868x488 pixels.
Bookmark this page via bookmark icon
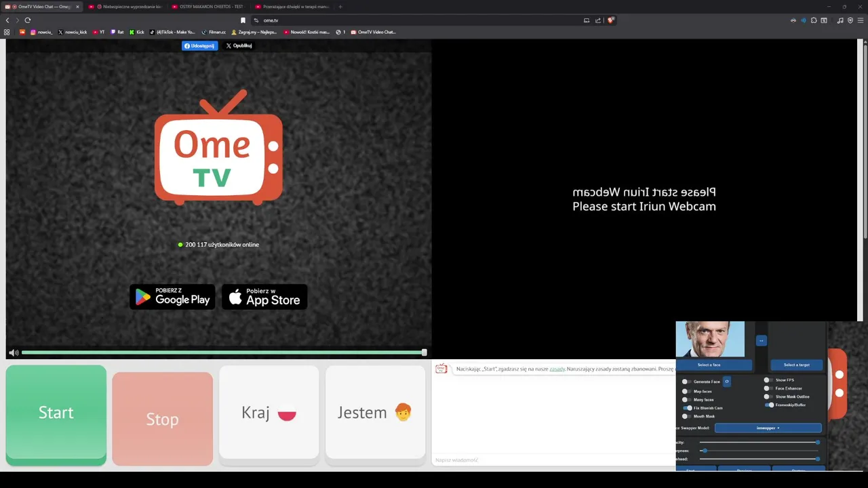(x=243, y=20)
